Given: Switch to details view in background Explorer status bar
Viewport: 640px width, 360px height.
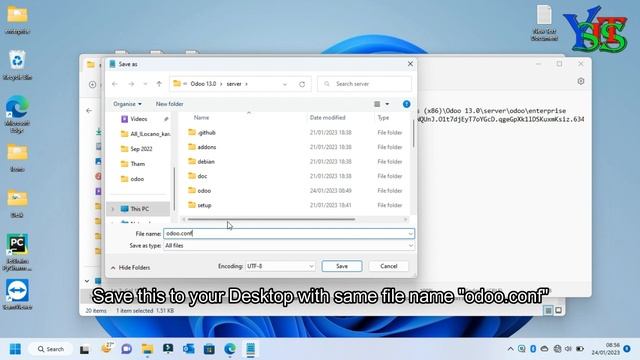Looking at the screenshot, I should pos(548,311).
